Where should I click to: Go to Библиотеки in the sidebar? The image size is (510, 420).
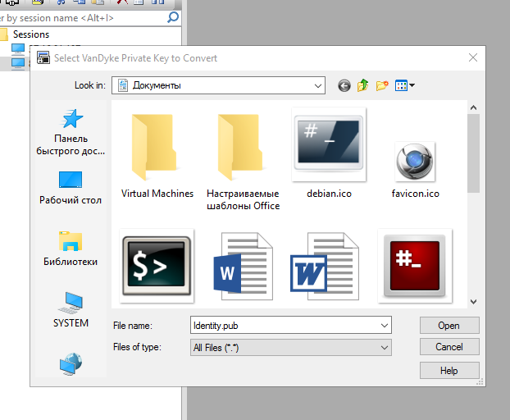pos(71,249)
